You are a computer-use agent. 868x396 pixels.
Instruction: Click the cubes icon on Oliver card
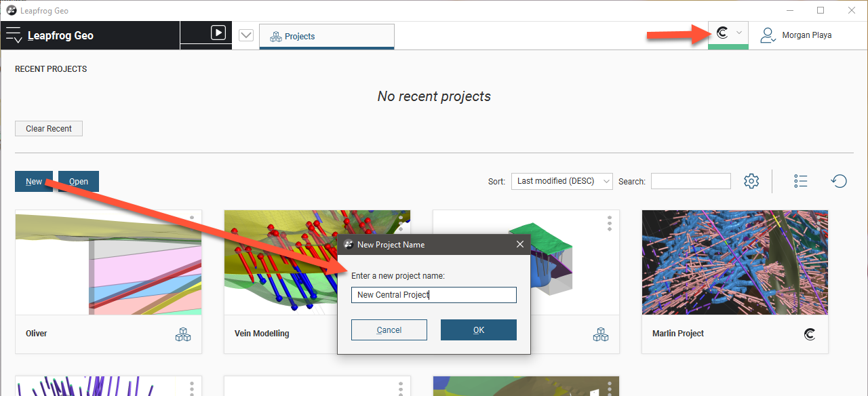183,334
